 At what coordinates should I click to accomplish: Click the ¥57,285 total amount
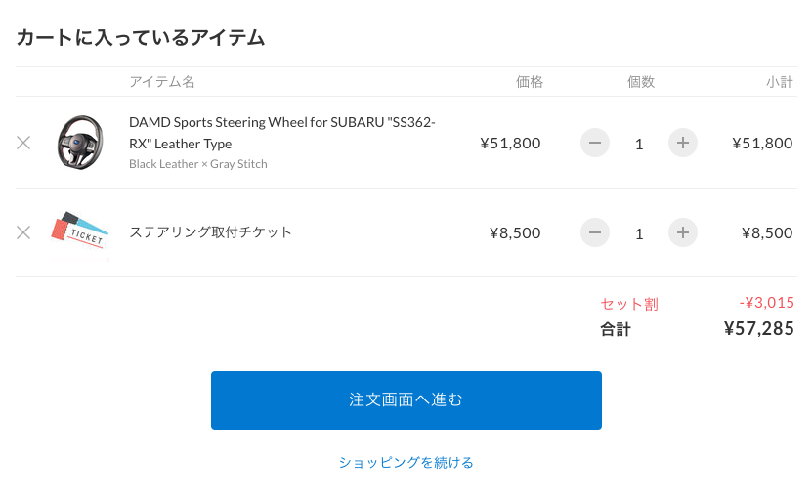[758, 328]
